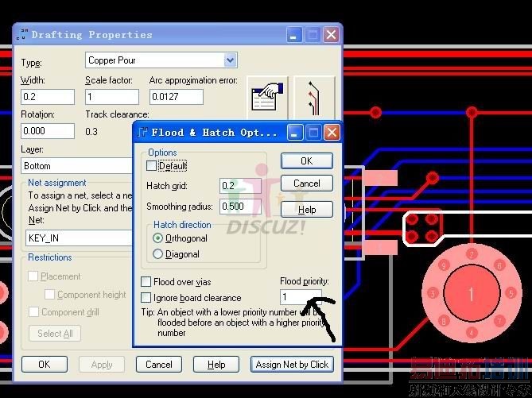Minimize the Flood & Hatch Options dialog
532x398 pixels.
click(x=294, y=132)
